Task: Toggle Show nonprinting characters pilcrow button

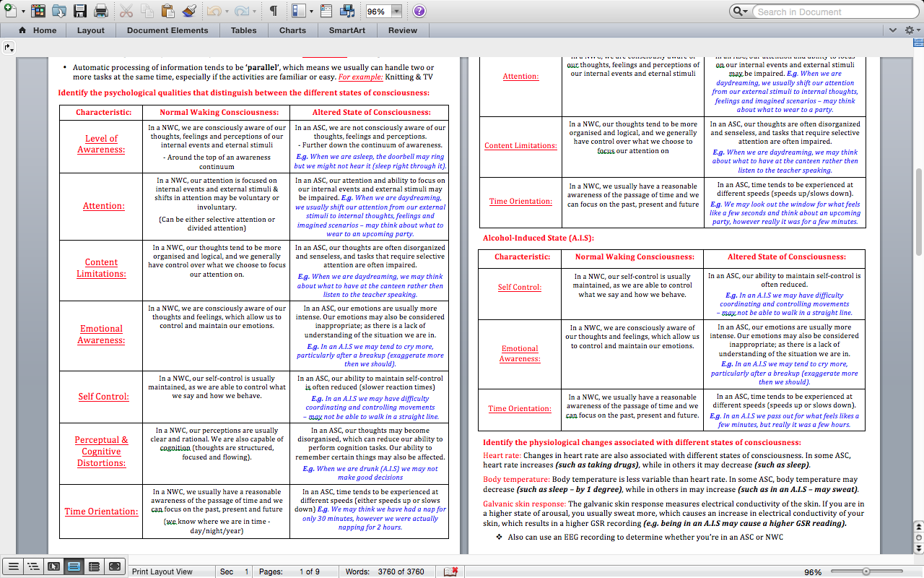Action: pos(274,11)
